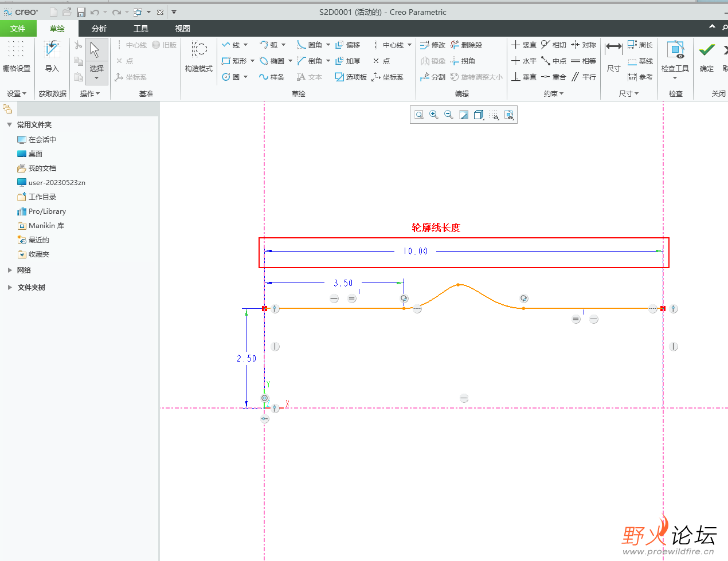Expand the 操作 group dropdown
The width and height of the screenshot is (728, 561).
(x=90, y=93)
